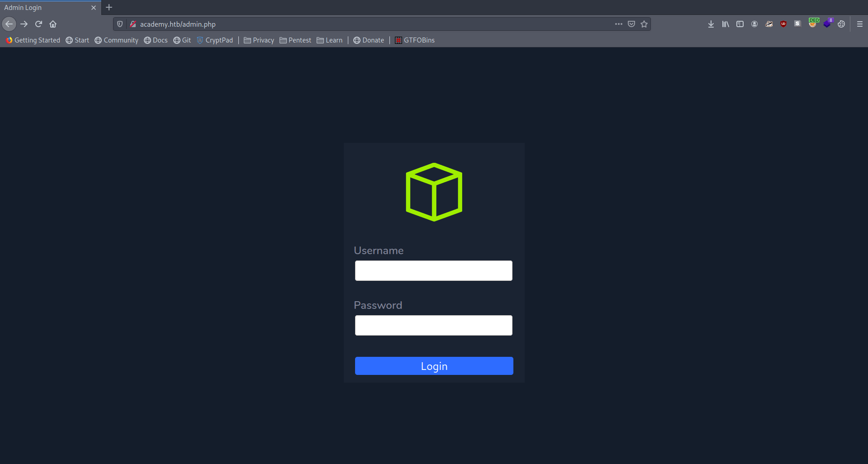
Task: Open the Privacy Badger extension
Action: click(x=769, y=24)
